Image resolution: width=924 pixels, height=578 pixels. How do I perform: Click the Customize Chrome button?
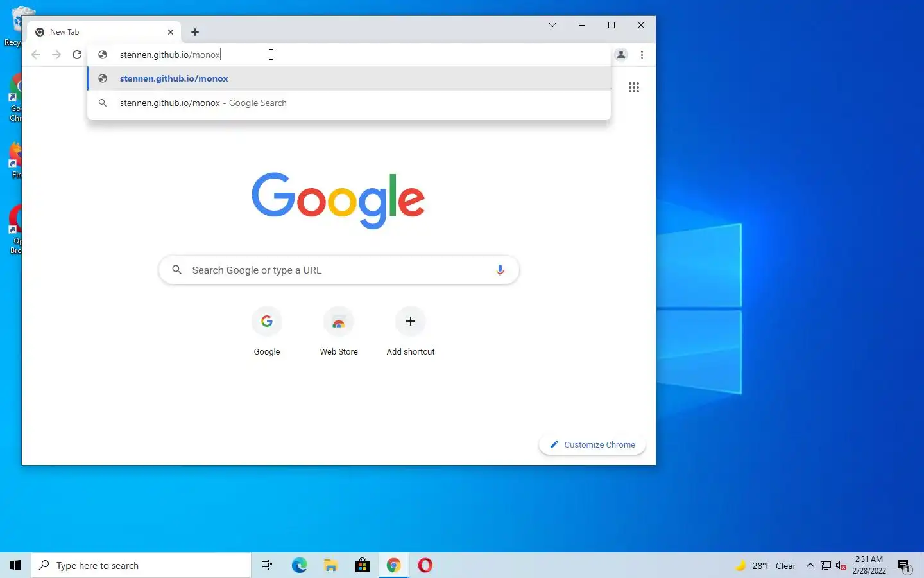[592, 444]
